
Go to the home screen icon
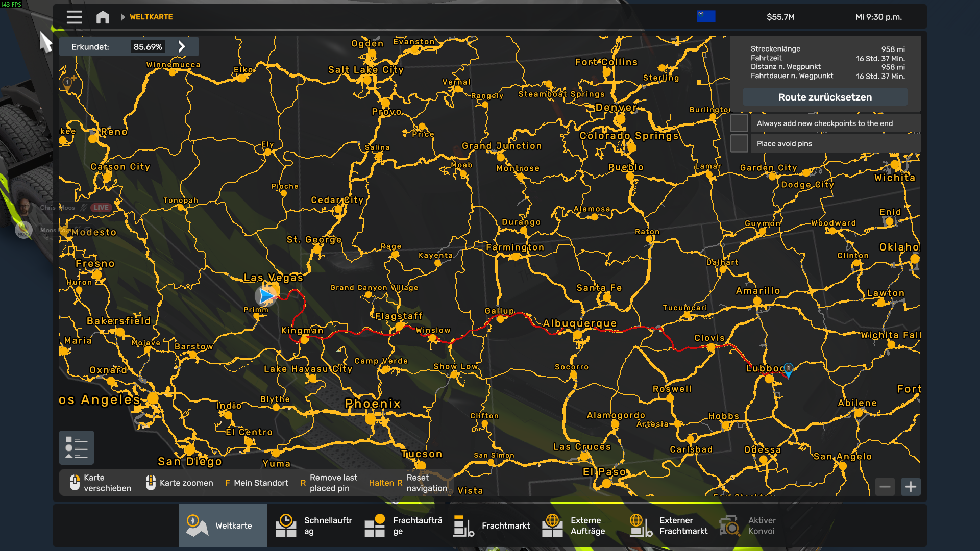click(103, 17)
